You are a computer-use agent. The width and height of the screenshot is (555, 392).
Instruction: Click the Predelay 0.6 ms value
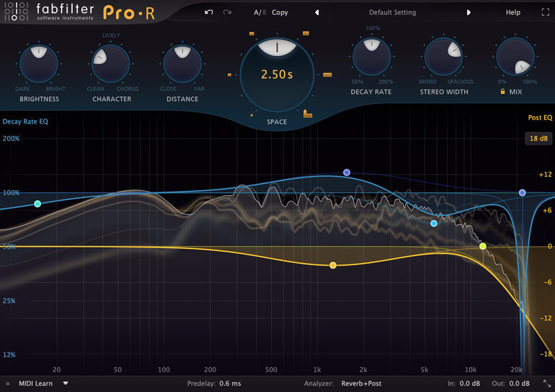(x=230, y=384)
